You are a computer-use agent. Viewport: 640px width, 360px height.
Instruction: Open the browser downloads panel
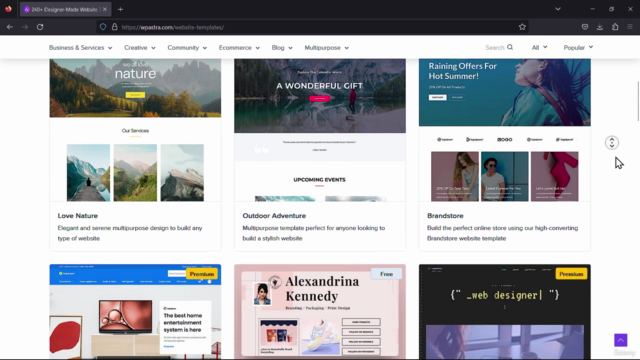tap(600, 27)
